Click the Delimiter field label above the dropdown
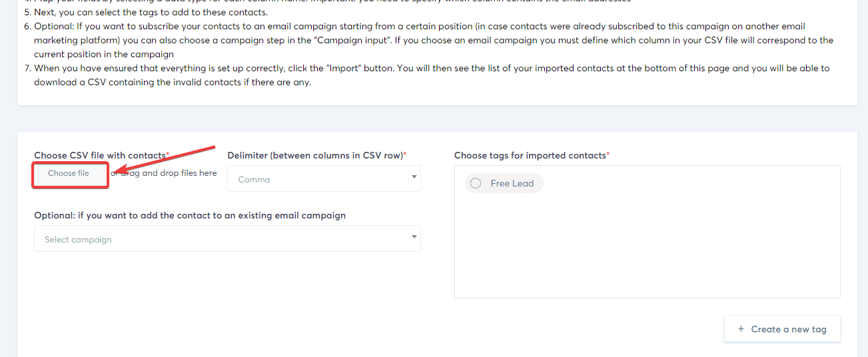The width and height of the screenshot is (868, 357). 315,155
